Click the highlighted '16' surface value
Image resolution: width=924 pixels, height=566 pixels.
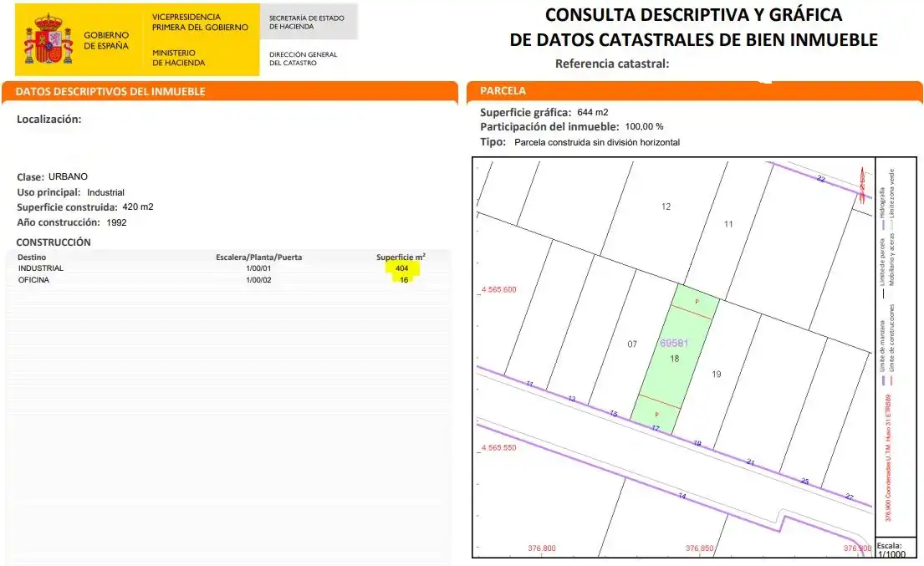coord(404,280)
